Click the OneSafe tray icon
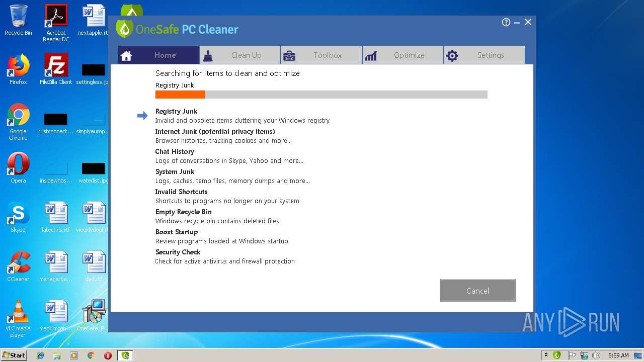Screen dimensions: 644x362 (557, 355)
